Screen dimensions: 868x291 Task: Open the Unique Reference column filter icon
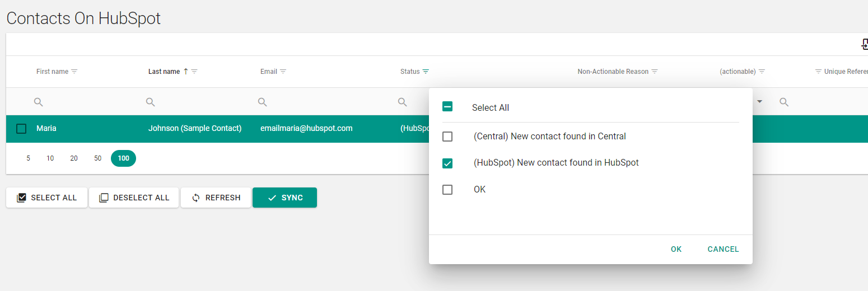(818, 72)
